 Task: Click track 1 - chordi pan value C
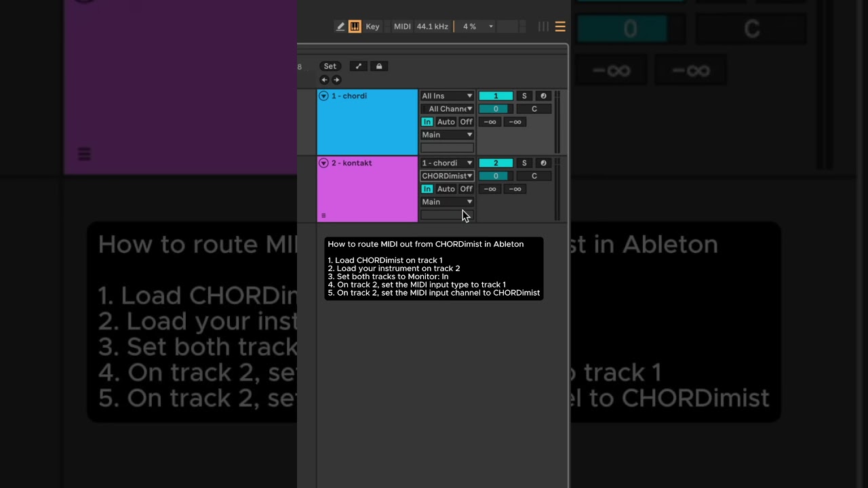[534, 109]
